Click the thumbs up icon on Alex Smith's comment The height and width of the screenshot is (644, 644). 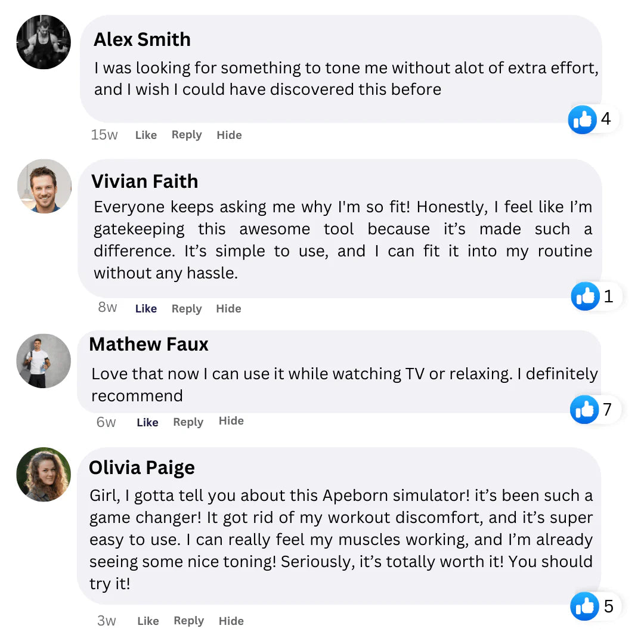point(581,119)
